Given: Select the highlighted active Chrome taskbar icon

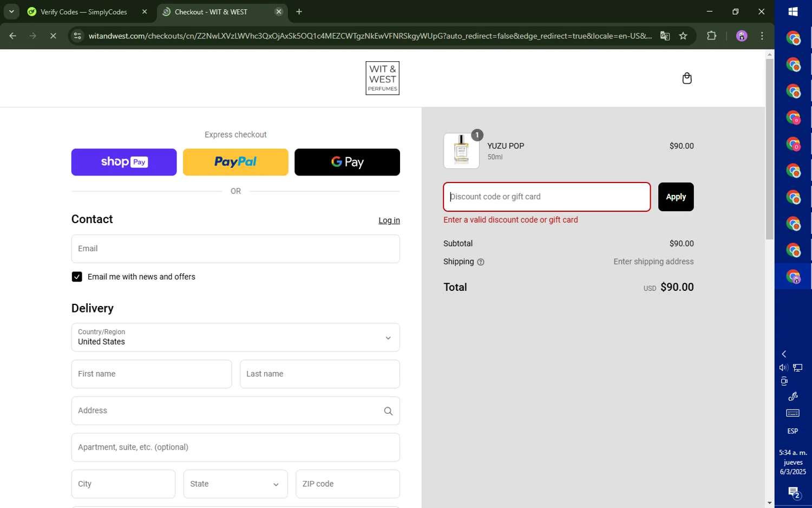Looking at the screenshot, I should click(x=794, y=277).
